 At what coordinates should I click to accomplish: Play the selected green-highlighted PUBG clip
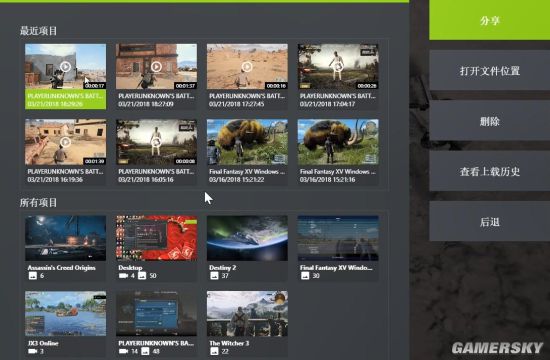point(65,66)
